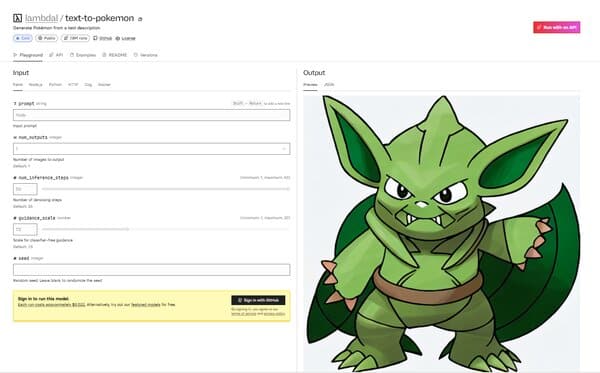This screenshot has height=373, width=600.
Task: Click the run count badge
Action: pyautogui.click(x=75, y=38)
